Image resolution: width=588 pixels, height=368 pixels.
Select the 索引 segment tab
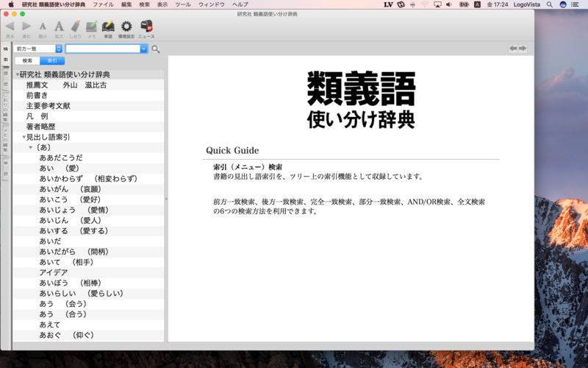coord(52,61)
